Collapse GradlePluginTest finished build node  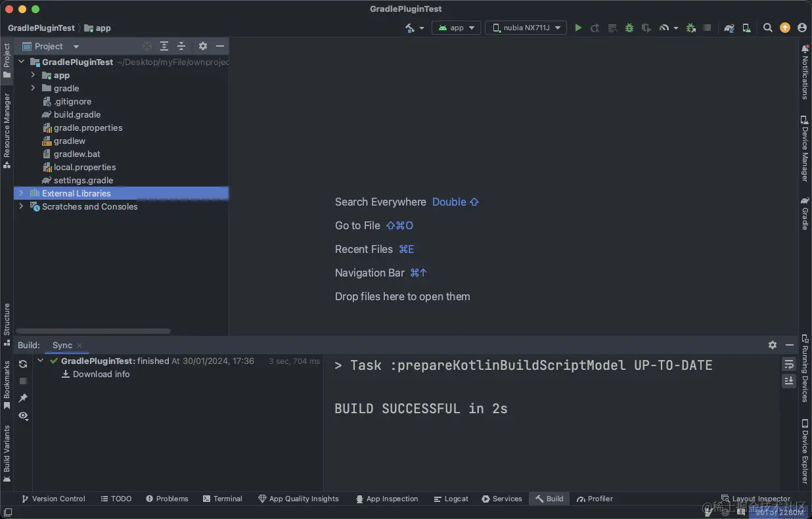tap(41, 361)
